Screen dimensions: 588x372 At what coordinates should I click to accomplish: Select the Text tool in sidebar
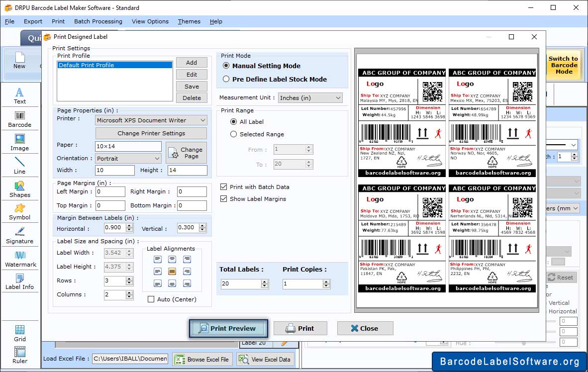[x=19, y=95]
